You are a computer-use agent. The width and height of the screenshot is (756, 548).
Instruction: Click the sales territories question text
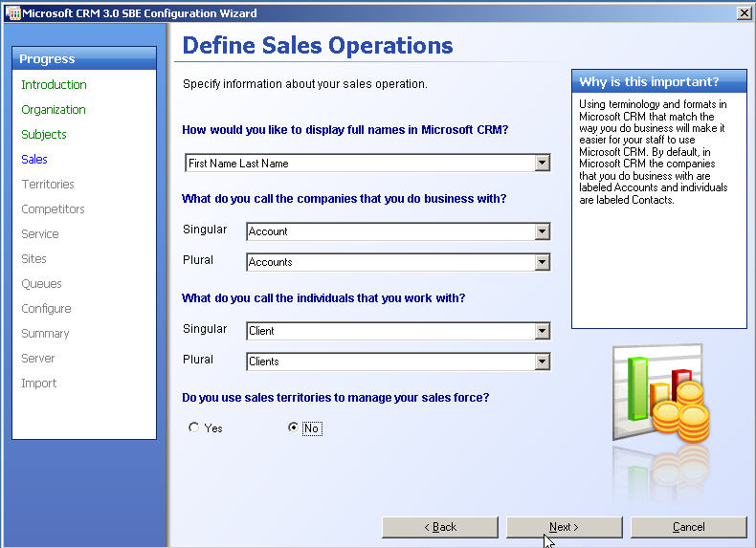pyautogui.click(x=336, y=398)
